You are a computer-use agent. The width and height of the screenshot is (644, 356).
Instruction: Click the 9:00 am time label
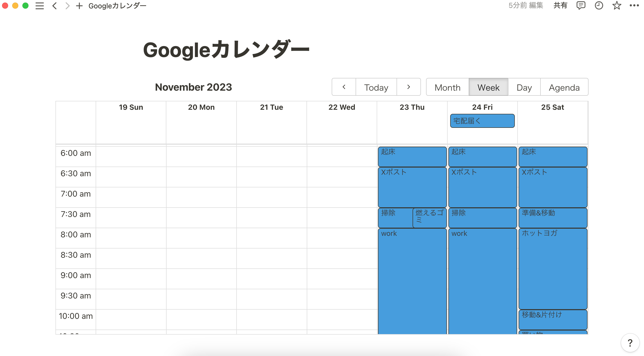pyautogui.click(x=76, y=275)
